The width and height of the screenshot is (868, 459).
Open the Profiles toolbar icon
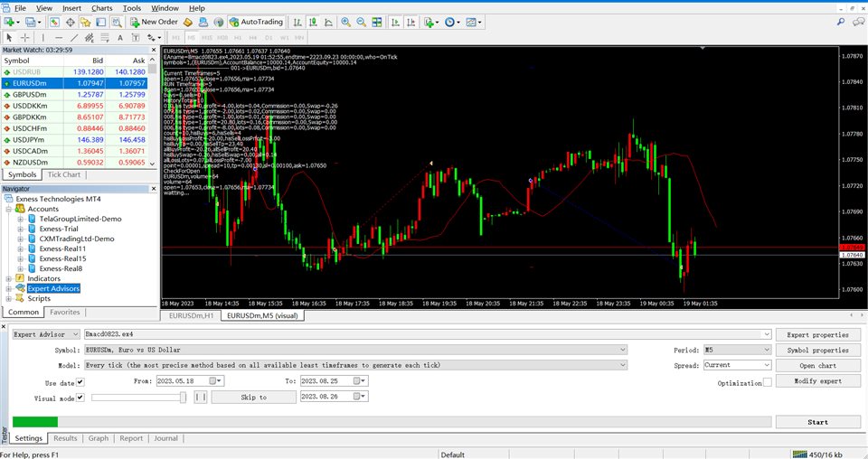coord(31,22)
